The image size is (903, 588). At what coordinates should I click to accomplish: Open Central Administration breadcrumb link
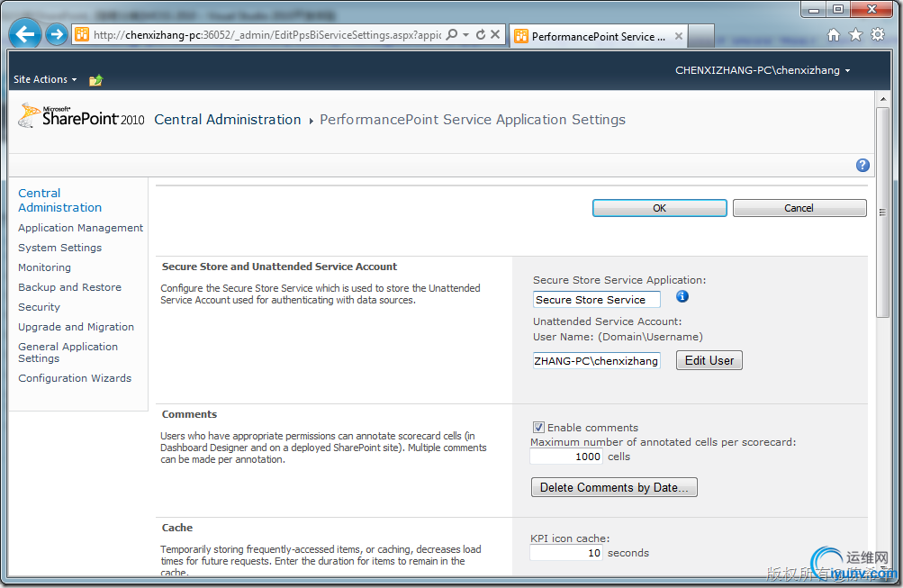point(228,119)
